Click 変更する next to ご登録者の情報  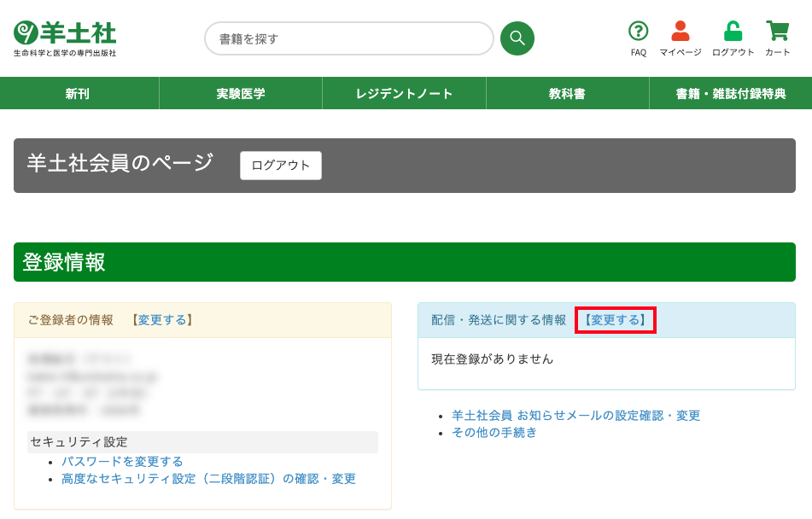pyautogui.click(x=161, y=320)
